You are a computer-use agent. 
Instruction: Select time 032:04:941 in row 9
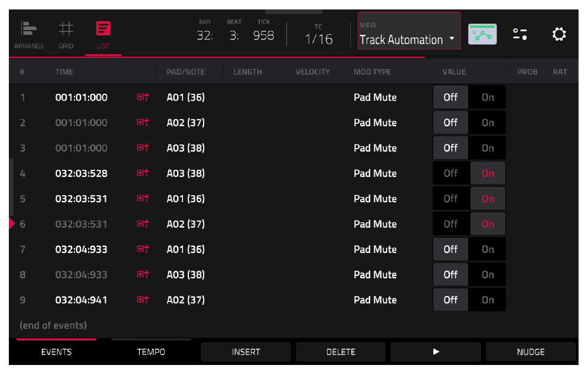coord(81,300)
